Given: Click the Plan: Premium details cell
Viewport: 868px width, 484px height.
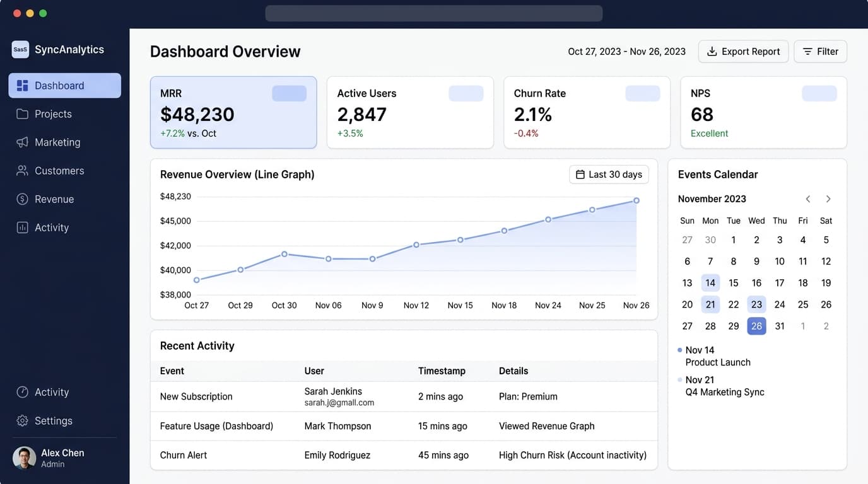Looking at the screenshot, I should [528, 396].
